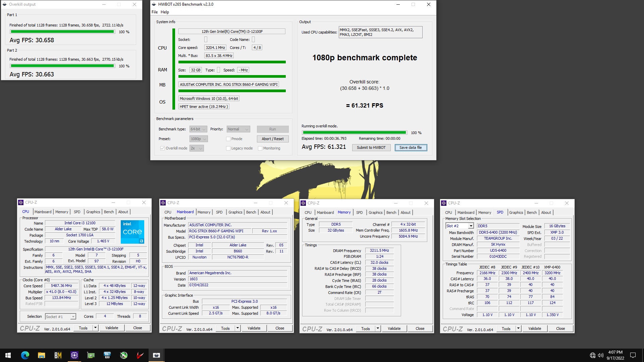The height and width of the screenshot is (362, 644).
Task: Click the Used CPU capabilities text box
Action: pos(380,32)
